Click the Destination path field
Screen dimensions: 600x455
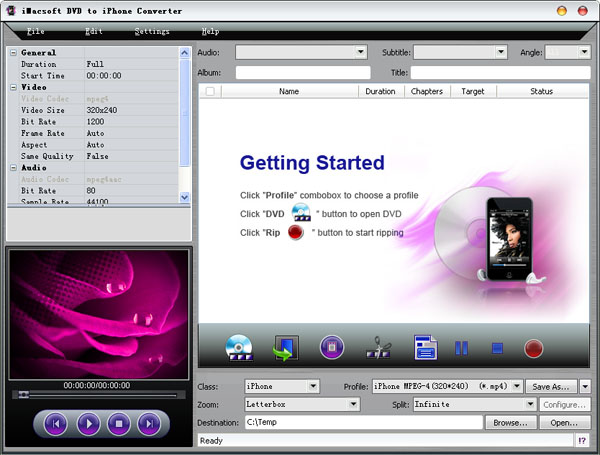tap(364, 422)
